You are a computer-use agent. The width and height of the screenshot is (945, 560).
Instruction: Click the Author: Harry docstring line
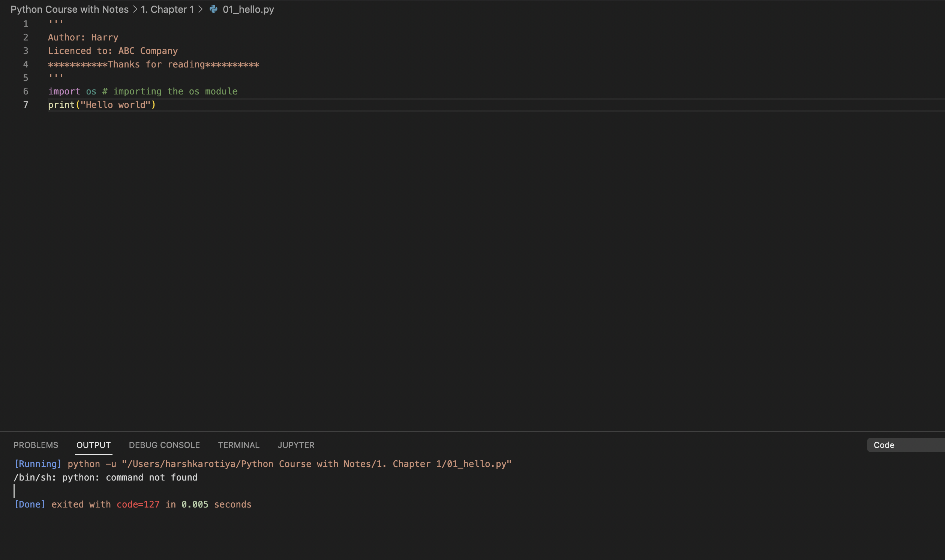(82, 37)
